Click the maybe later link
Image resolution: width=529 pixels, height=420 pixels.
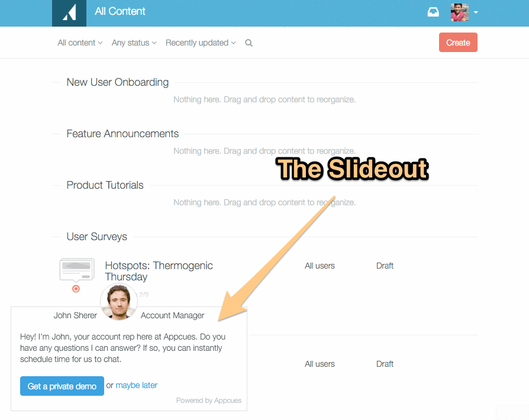136,385
